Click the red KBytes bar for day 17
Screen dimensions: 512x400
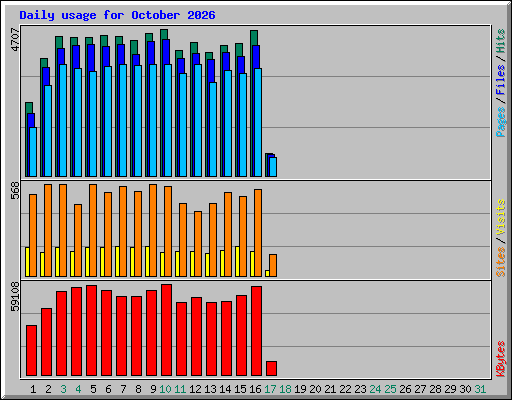pyautogui.click(x=271, y=369)
